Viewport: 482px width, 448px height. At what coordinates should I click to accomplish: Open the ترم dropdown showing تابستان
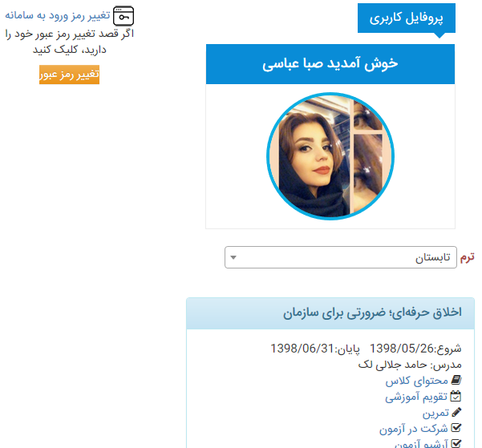(341, 257)
